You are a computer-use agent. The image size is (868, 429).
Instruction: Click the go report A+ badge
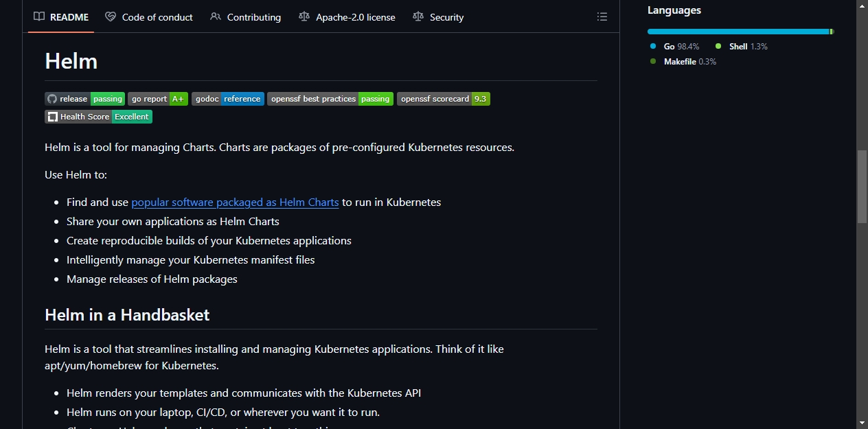pos(158,99)
